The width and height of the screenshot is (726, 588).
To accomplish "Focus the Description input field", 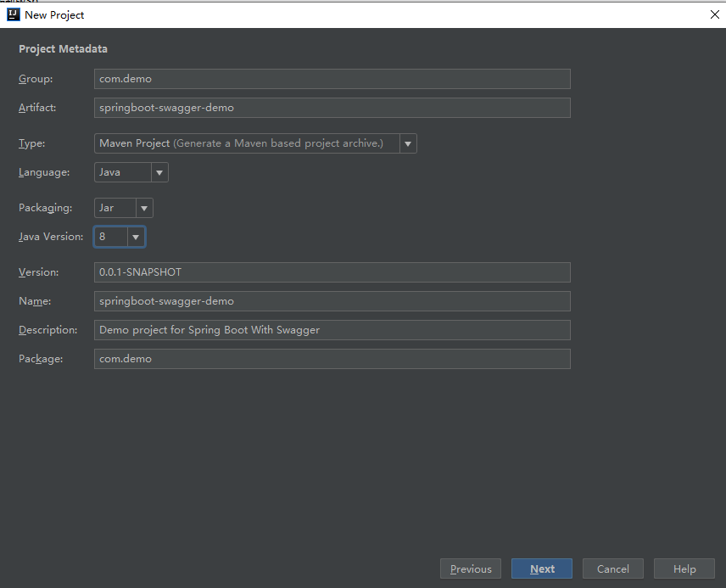I will click(x=332, y=330).
